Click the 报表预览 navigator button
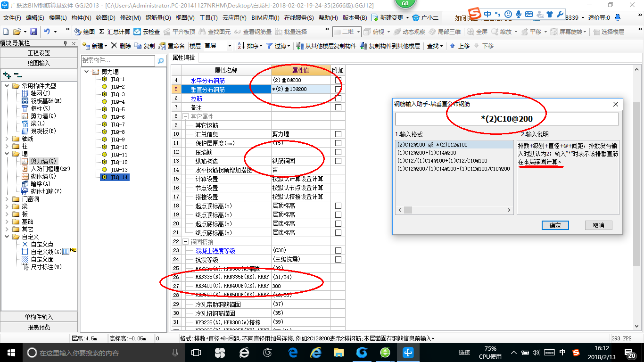The height and width of the screenshot is (362, 644). [x=39, y=327]
